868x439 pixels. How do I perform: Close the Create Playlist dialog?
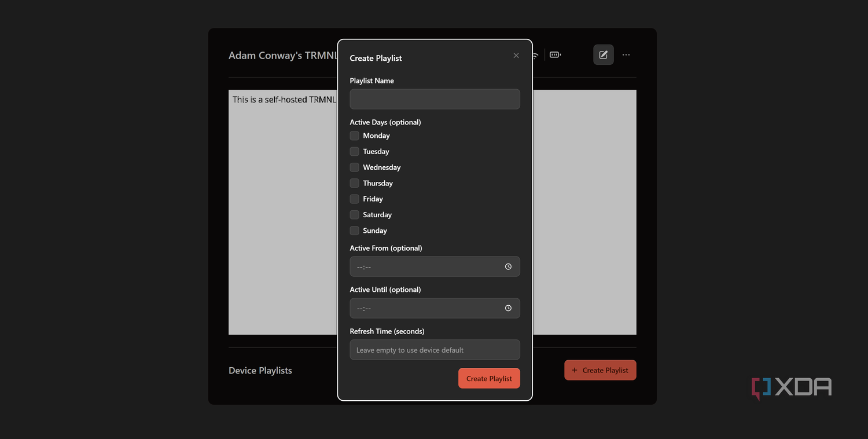point(516,56)
